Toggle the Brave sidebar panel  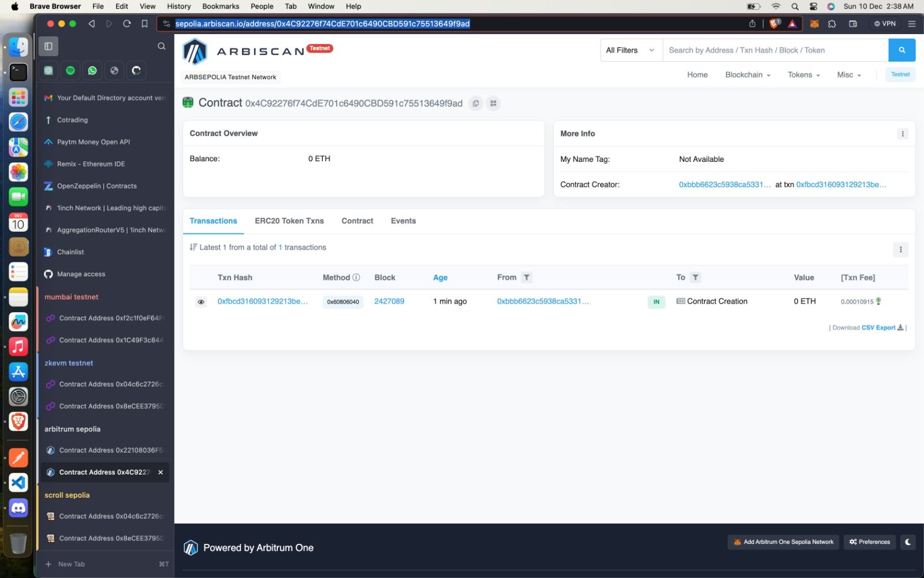49,46
